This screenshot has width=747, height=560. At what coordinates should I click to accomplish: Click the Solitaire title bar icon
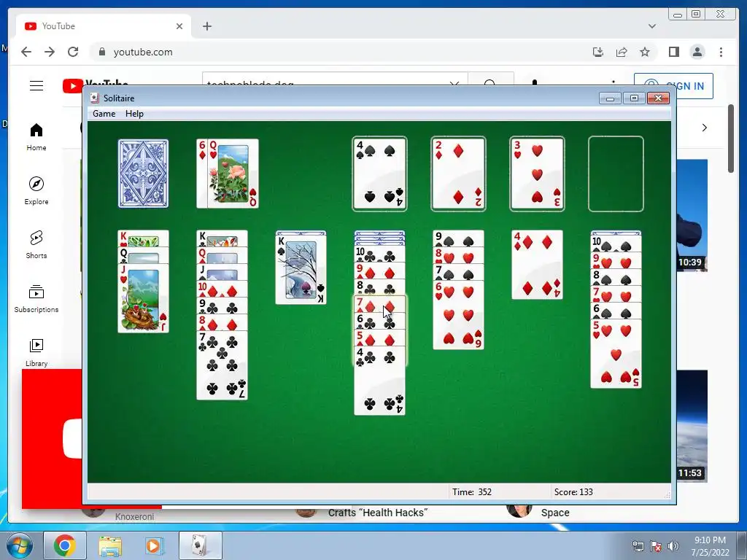tap(95, 98)
